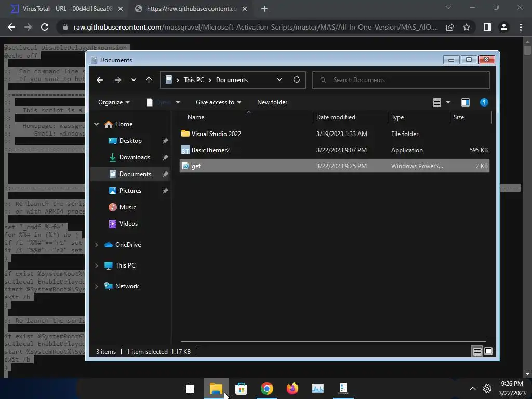This screenshot has height=399, width=532.
Task: Open Music in navigation pane
Action: (127, 207)
